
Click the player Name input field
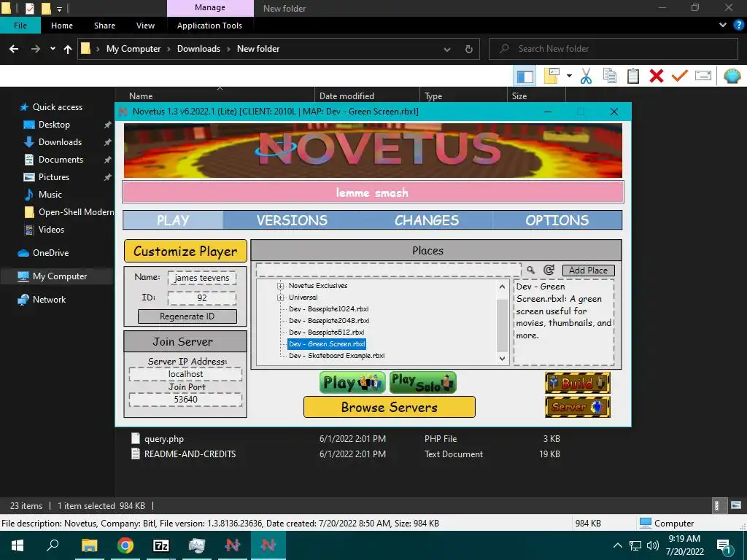[x=202, y=278]
